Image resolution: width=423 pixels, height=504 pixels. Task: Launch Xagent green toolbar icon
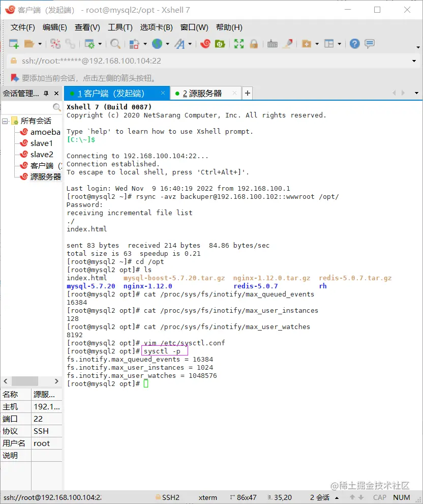(220, 44)
